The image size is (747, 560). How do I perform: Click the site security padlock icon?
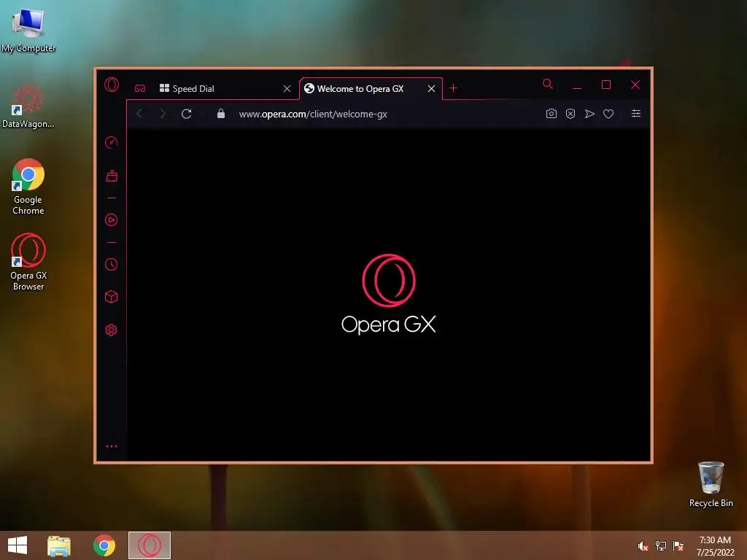(x=220, y=114)
